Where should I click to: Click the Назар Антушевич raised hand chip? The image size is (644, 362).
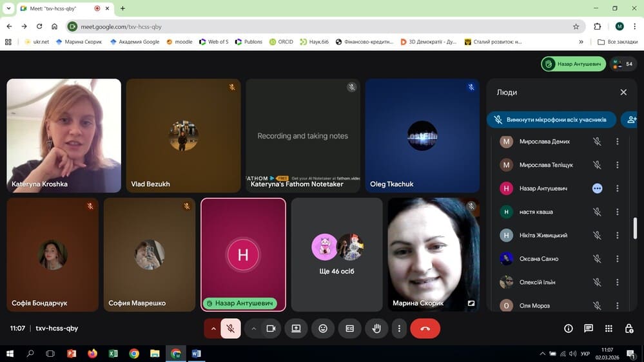[x=573, y=64]
